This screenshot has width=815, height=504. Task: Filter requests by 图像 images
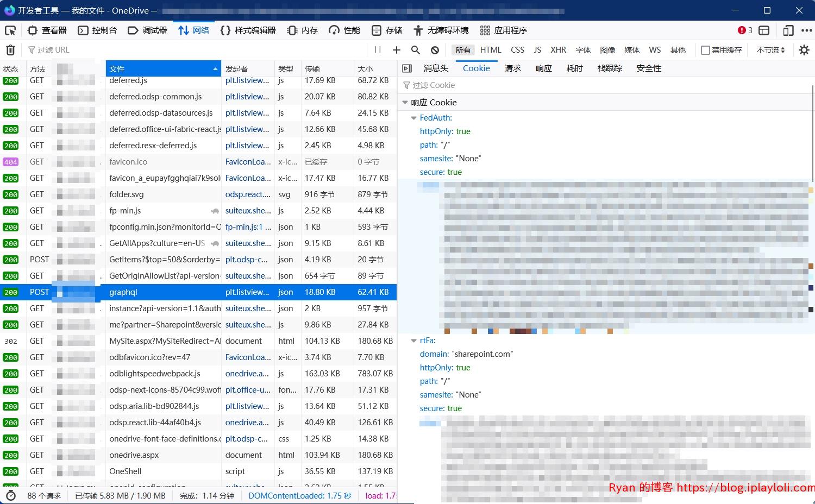(607, 50)
